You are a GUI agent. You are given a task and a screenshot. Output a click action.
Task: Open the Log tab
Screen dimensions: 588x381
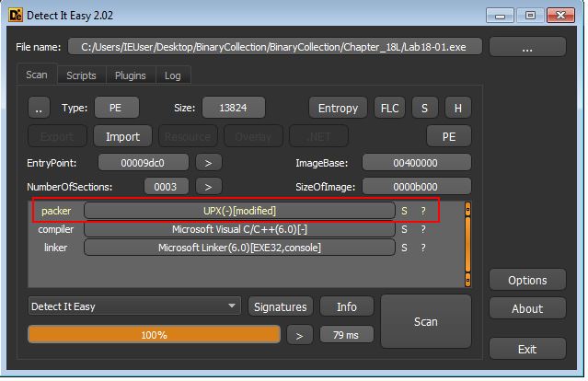[172, 75]
